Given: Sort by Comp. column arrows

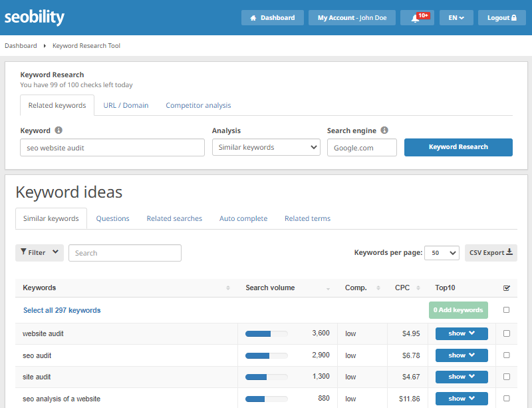Looking at the screenshot, I should (x=378, y=288).
